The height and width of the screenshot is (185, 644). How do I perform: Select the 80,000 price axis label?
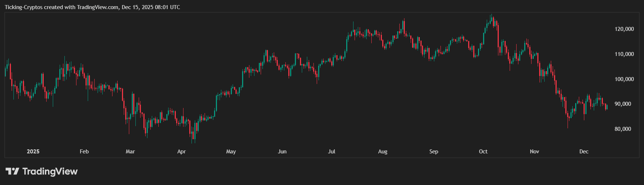coord(623,129)
